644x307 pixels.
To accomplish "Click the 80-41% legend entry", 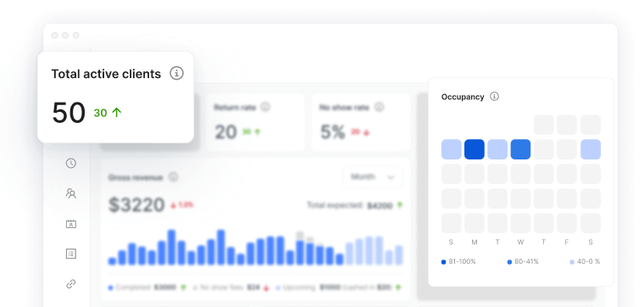I will coord(523,261).
